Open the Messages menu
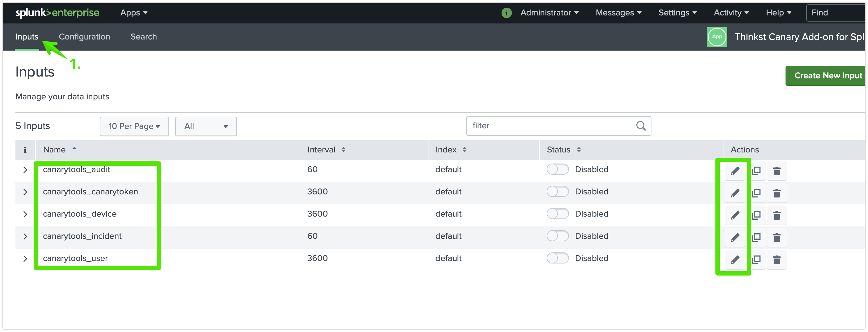The image size is (868, 332). 618,13
